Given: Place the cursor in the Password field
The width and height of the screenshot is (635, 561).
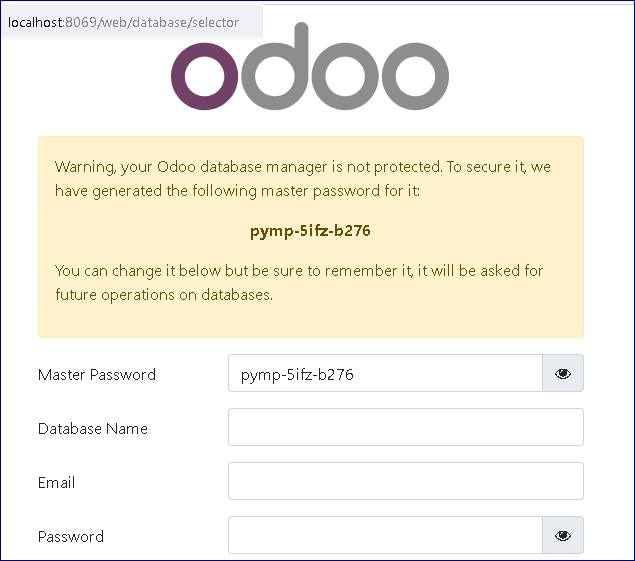Looking at the screenshot, I should coord(385,535).
